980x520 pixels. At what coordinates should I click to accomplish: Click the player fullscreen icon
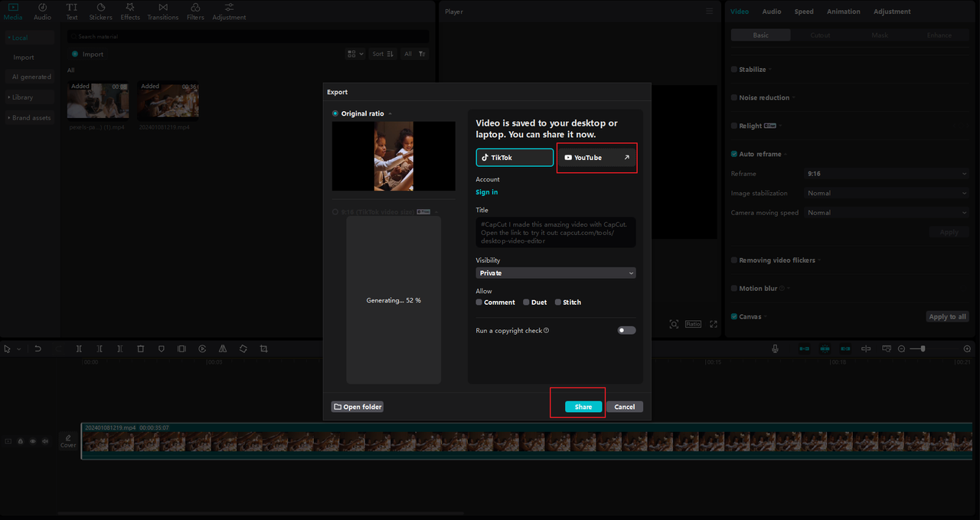[714, 324]
